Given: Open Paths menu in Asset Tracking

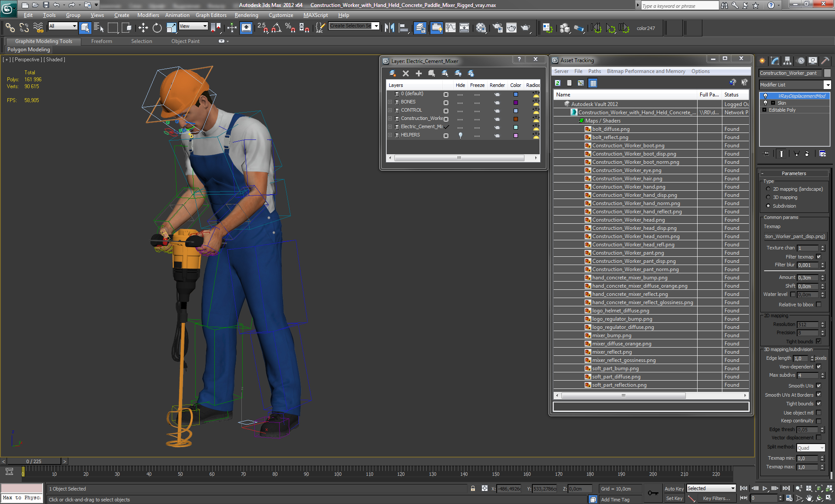Looking at the screenshot, I should (594, 71).
